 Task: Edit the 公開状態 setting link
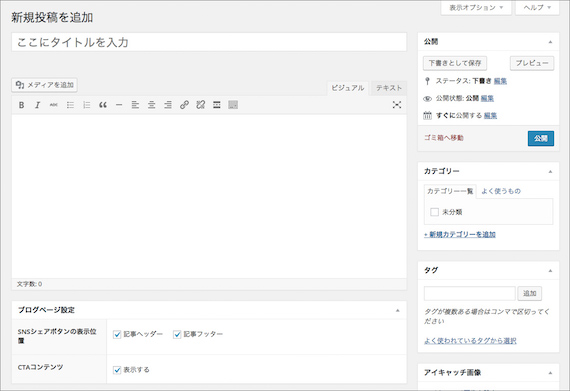click(487, 98)
